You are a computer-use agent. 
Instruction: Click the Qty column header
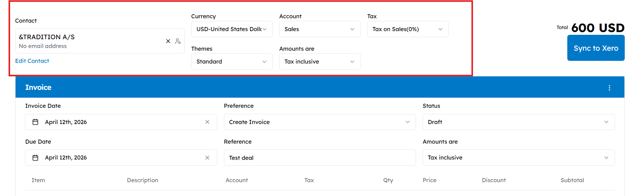[388, 180]
